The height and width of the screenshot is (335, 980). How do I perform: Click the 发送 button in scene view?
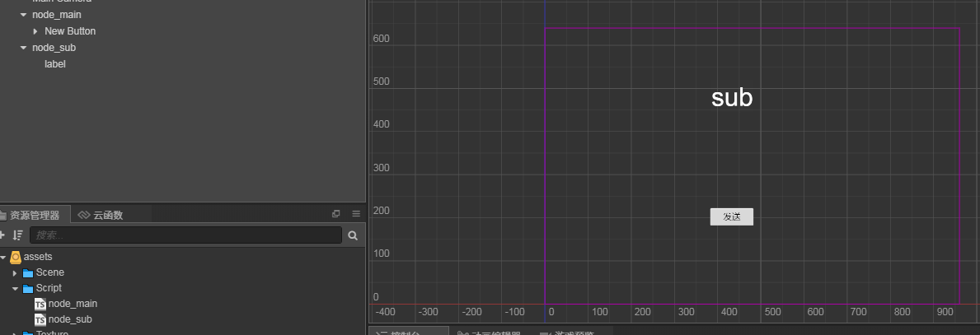731,216
